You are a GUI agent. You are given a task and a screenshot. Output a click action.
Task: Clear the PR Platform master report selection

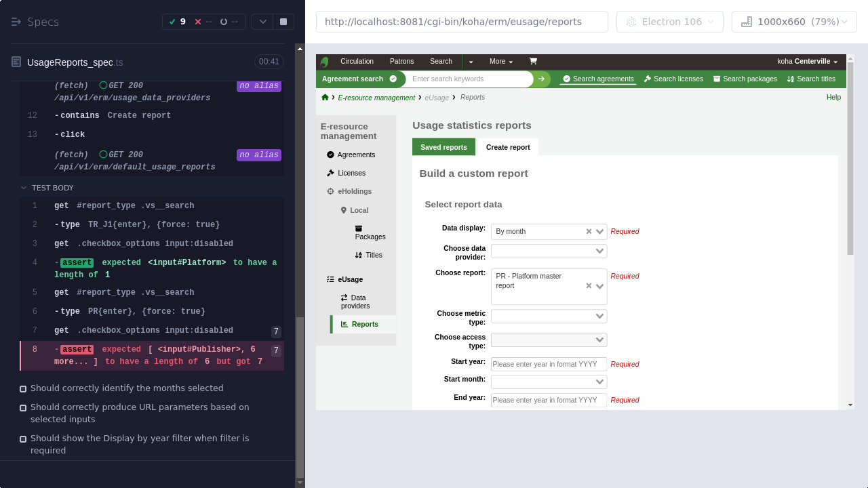click(x=589, y=286)
